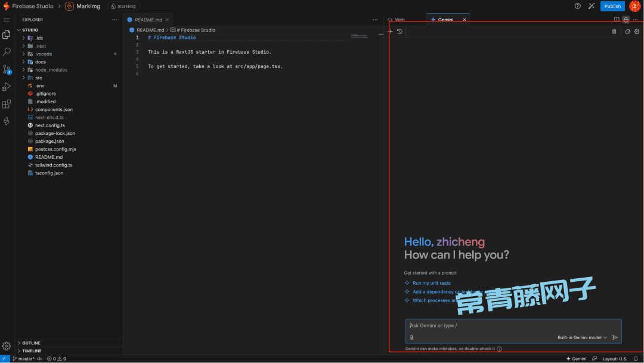The height and width of the screenshot is (363, 644).
Task: Click 'Layout: U.S.' in status bar
Action: pos(615,359)
